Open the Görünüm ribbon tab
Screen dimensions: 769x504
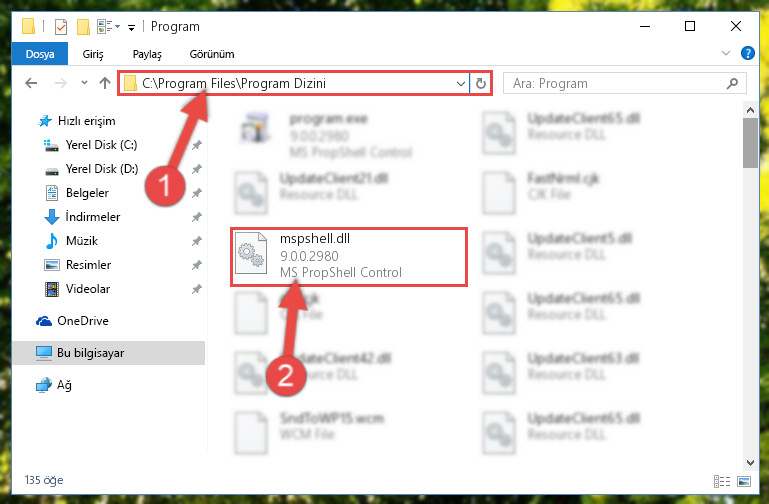(212, 54)
